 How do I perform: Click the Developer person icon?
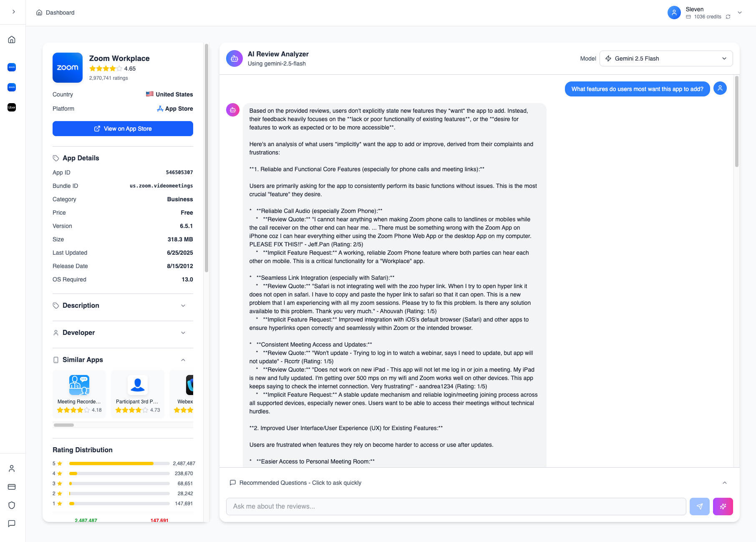[56, 333]
